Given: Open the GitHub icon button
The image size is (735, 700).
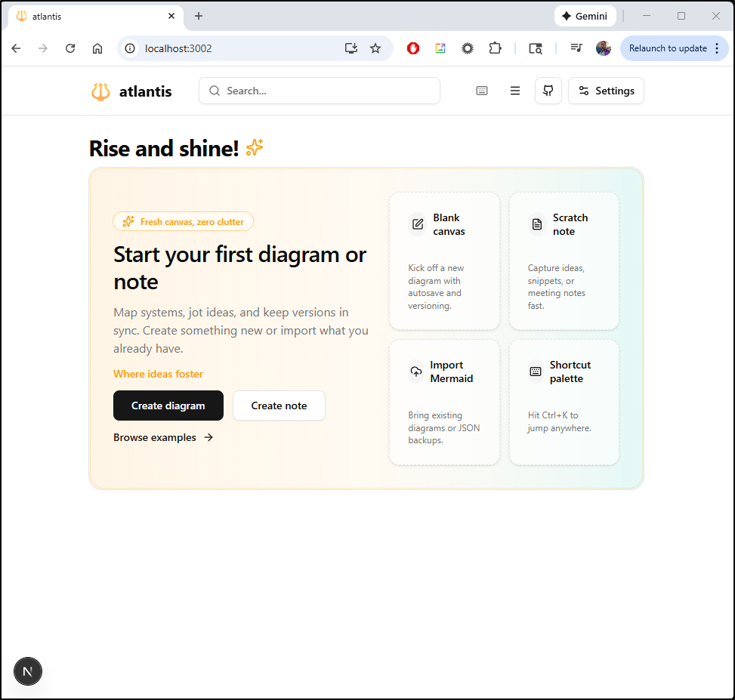Looking at the screenshot, I should click(548, 91).
